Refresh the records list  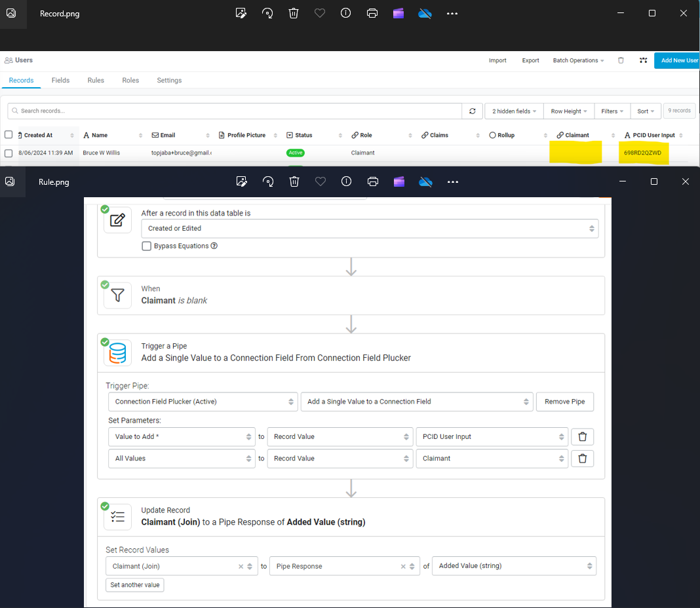473,111
